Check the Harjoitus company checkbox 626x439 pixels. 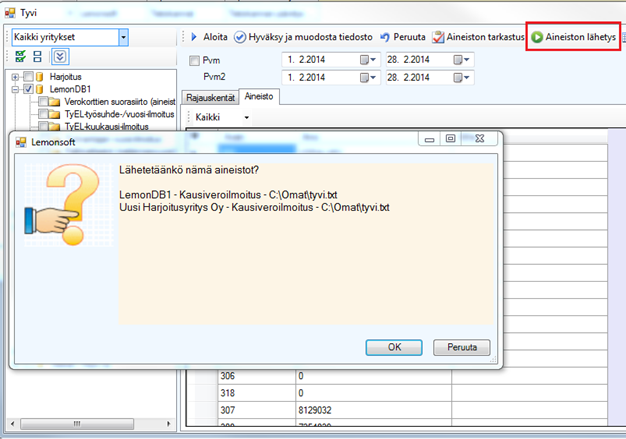tap(28, 77)
